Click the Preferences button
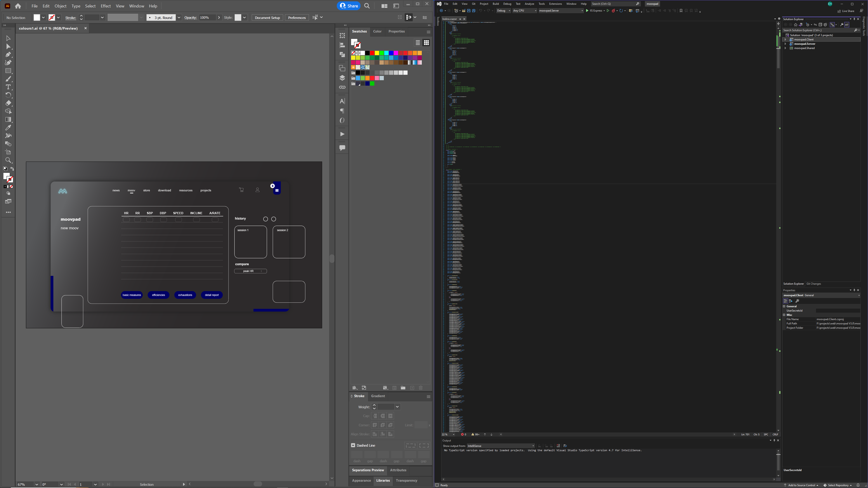868x488 pixels. click(297, 18)
